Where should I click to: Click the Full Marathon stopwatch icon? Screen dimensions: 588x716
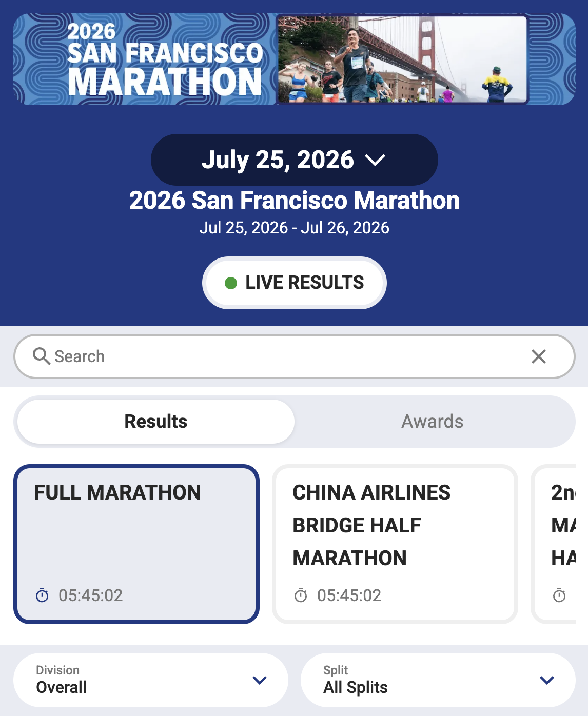pos(42,595)
